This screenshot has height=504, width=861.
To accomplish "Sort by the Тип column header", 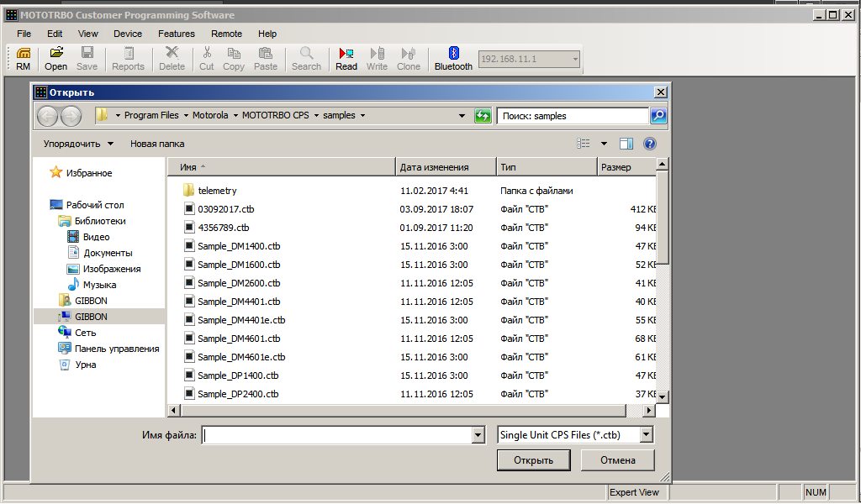I will click(546, 167).
